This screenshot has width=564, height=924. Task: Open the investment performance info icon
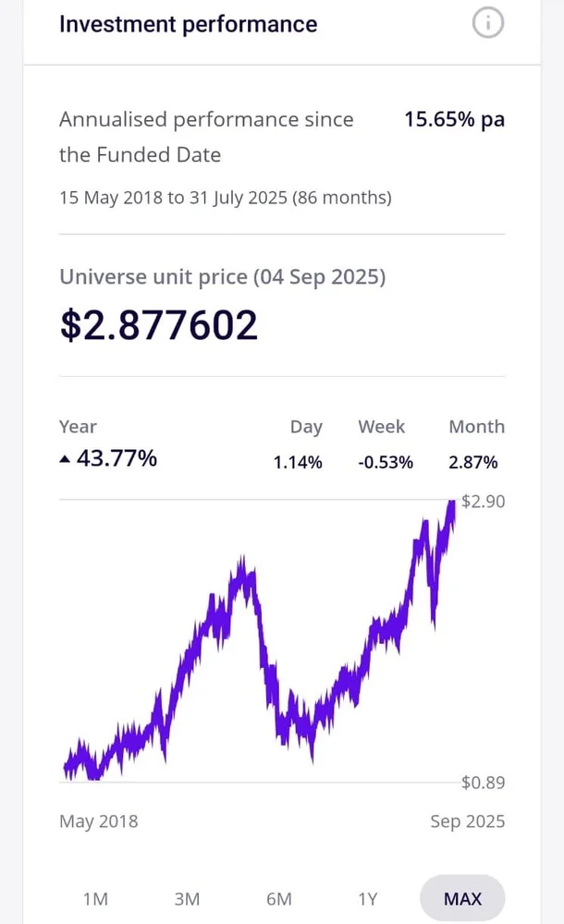pos(488,24)
